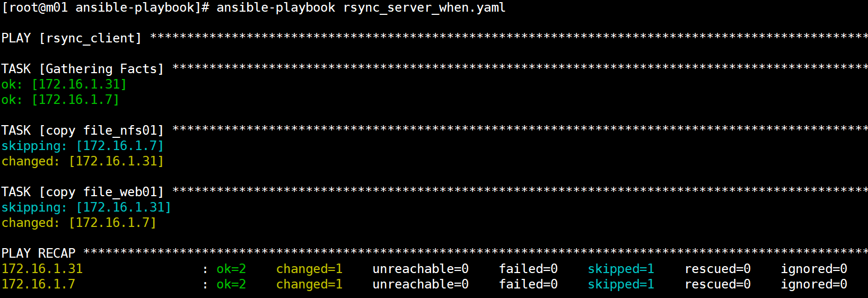This screenshot has width=868, height=298.
Task: Click changed=1 in the 172.16.1.7 row
Action: pyautogui.click(x=309, y=284)
